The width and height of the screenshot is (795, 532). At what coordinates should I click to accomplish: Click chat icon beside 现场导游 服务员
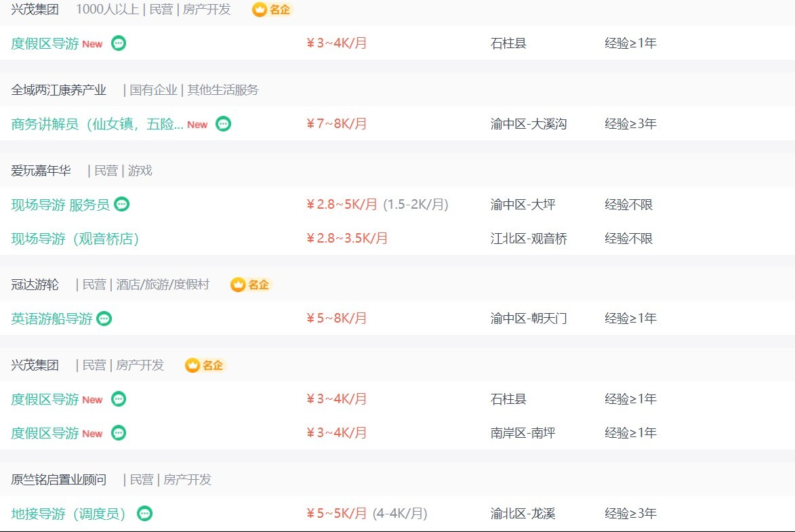(122, 204)
